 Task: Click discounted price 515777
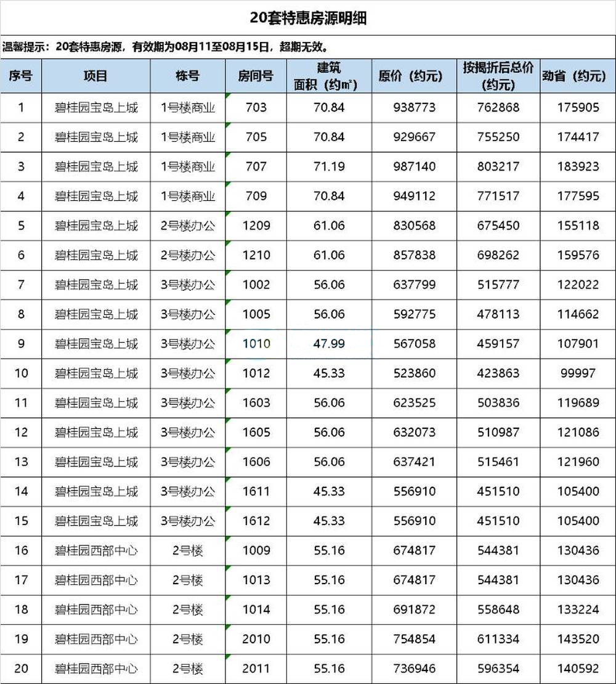point(498,285)
